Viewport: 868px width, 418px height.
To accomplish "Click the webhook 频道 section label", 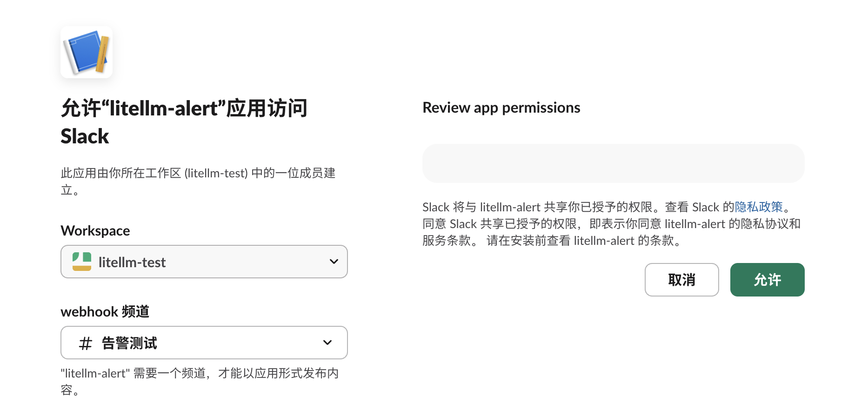I will click(105, 311).
